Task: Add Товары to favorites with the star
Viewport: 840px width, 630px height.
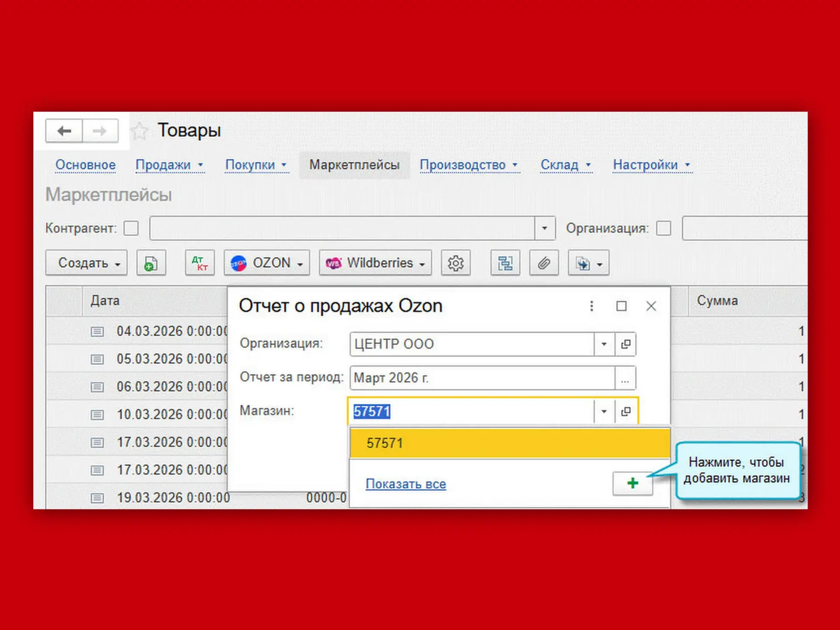Action: point(140,131)
